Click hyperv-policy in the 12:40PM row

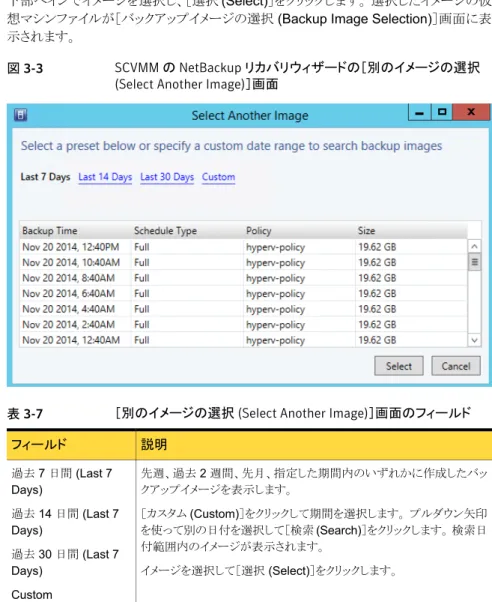click(275, 247)
